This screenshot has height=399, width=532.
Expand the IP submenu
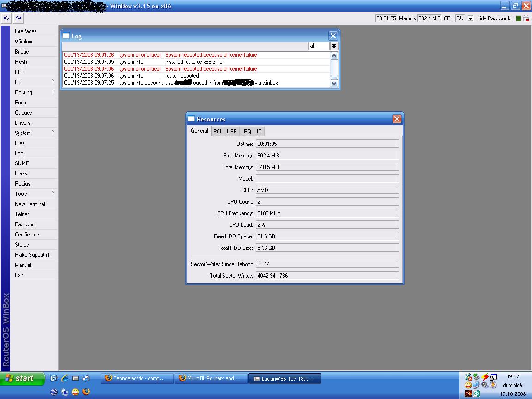(x=34, y=82)
